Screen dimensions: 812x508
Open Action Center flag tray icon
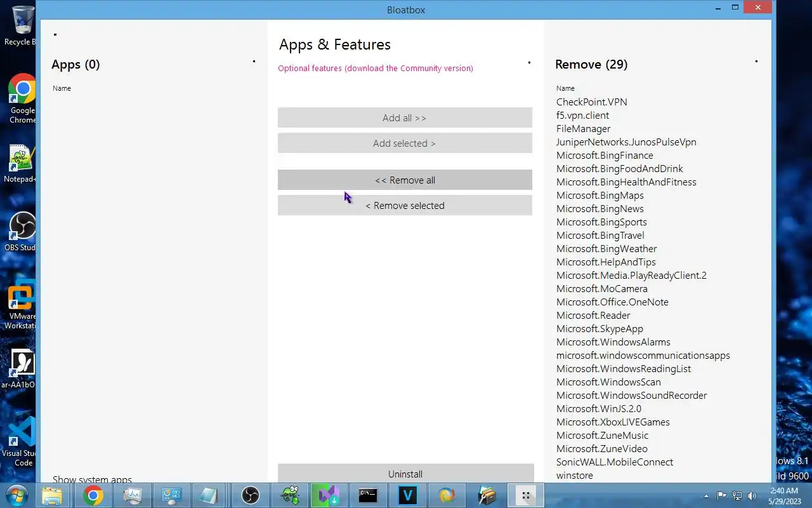722,496
